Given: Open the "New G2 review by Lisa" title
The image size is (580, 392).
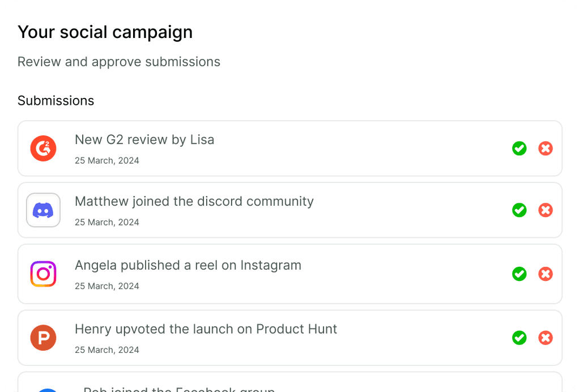Looking at the screenshot, I should point(144,139).
